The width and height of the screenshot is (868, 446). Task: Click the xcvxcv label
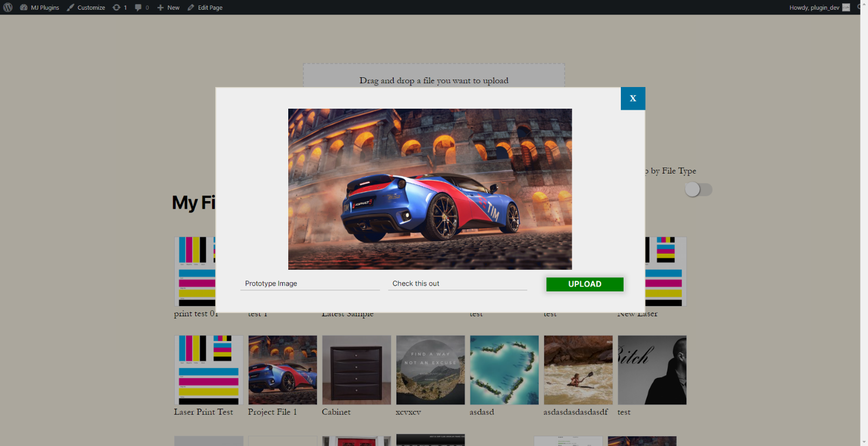[408, 412]
